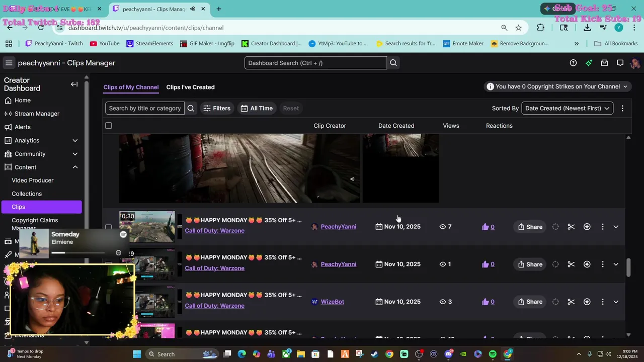Open Steam from the Windows taskbar
Screen dimensions: 644x362
[374, 354]
